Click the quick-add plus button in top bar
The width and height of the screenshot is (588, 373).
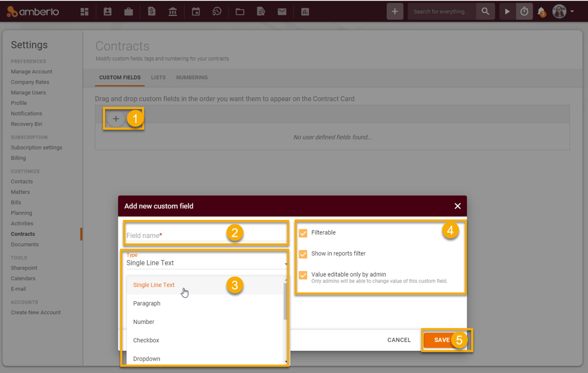[x=395, y=11]
